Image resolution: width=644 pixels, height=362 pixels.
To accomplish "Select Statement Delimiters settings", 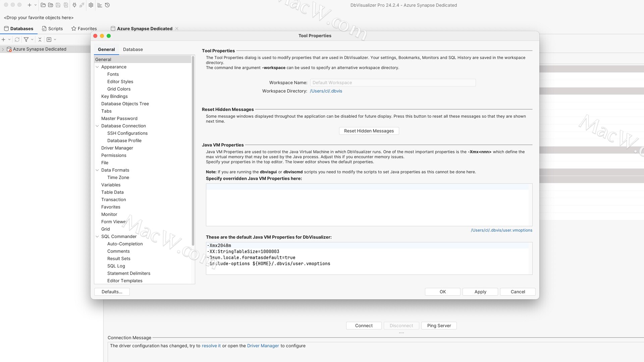I will coord(129,274).
